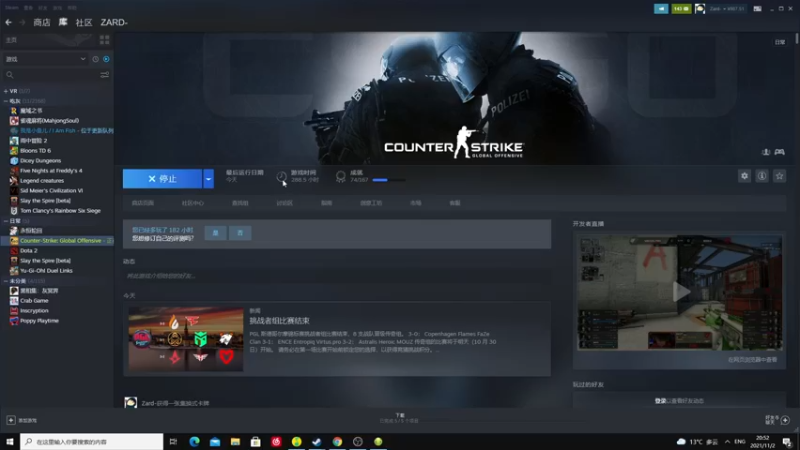Click Zard avatar in activity feed
Viewport: 800px width, 450px height.
click(x=131, y=403)
